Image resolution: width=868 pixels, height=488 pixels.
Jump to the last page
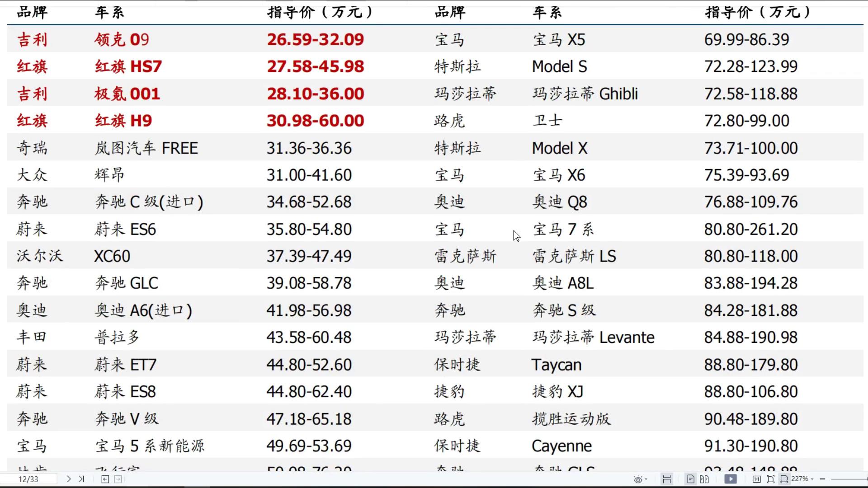(x=81, y=479)
